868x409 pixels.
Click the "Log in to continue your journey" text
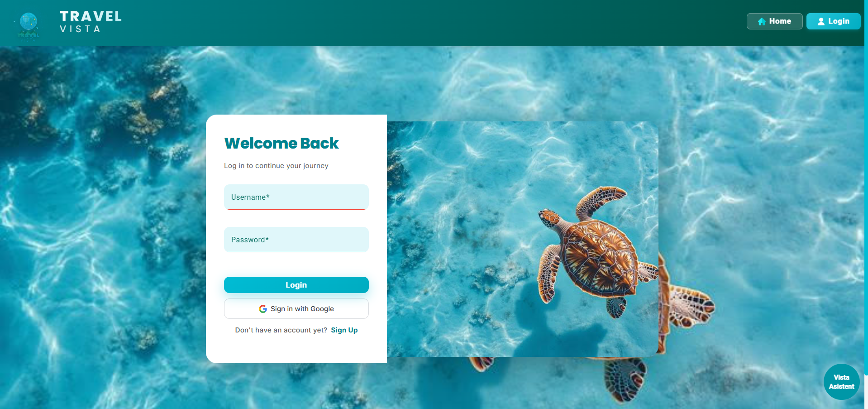tap(276, 166)
